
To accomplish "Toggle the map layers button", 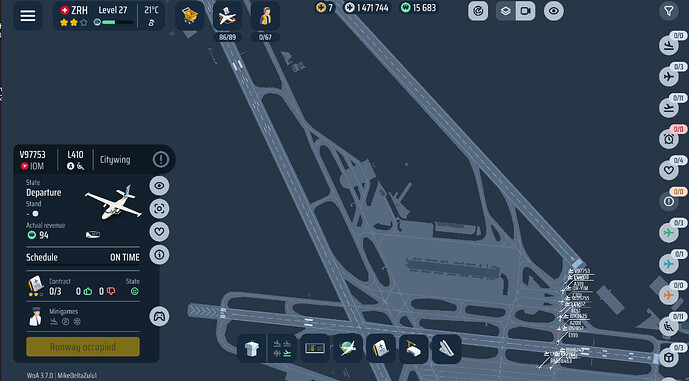I will (x=506, y=11).
